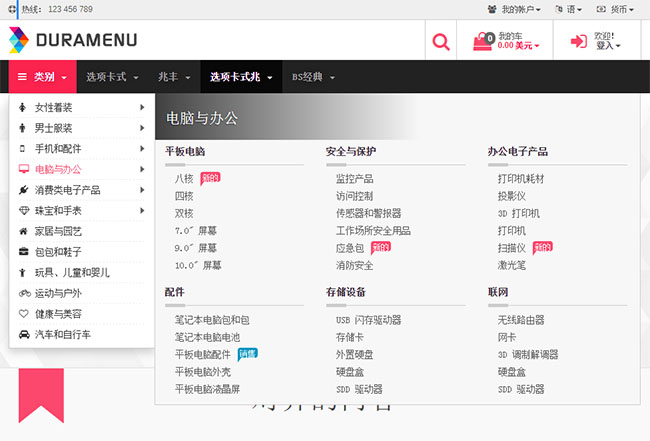
Task: Open the 无线路由器 link
Action: [x=520, y=320]
